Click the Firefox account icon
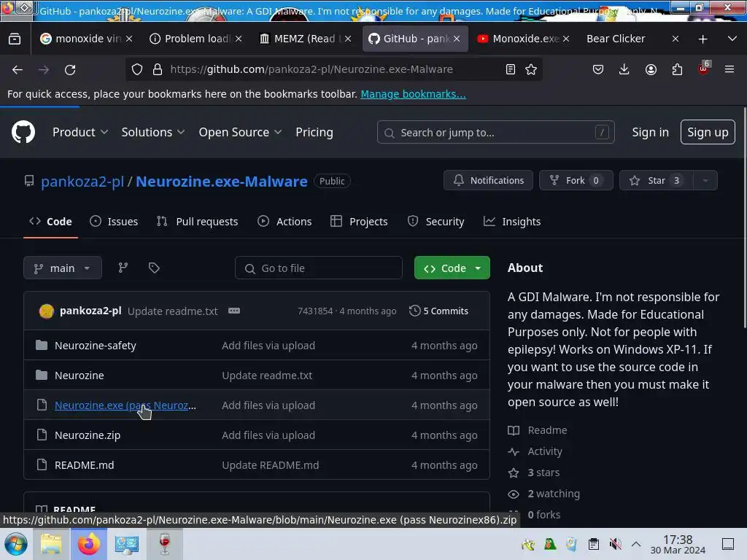The height and width of the screenshot is (560, 747). 651,69
